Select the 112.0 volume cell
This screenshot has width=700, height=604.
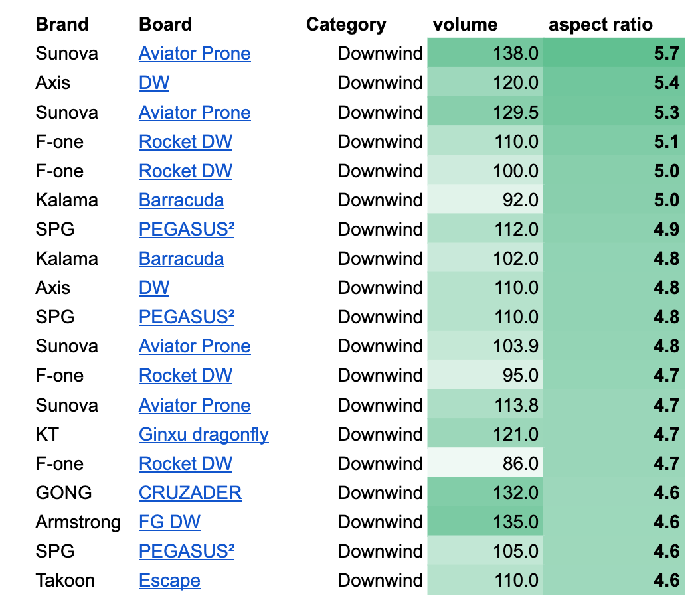485,229
